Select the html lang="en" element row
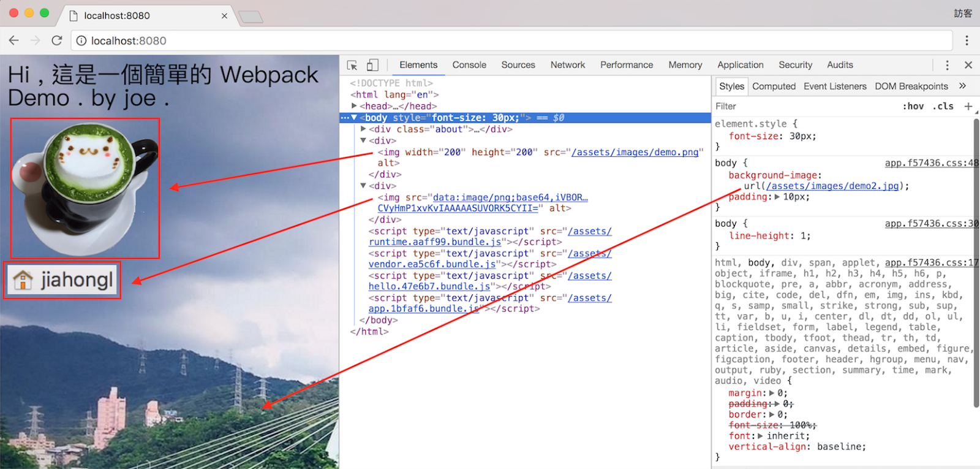This screenshot has width=980, height=469. (394, 94)
